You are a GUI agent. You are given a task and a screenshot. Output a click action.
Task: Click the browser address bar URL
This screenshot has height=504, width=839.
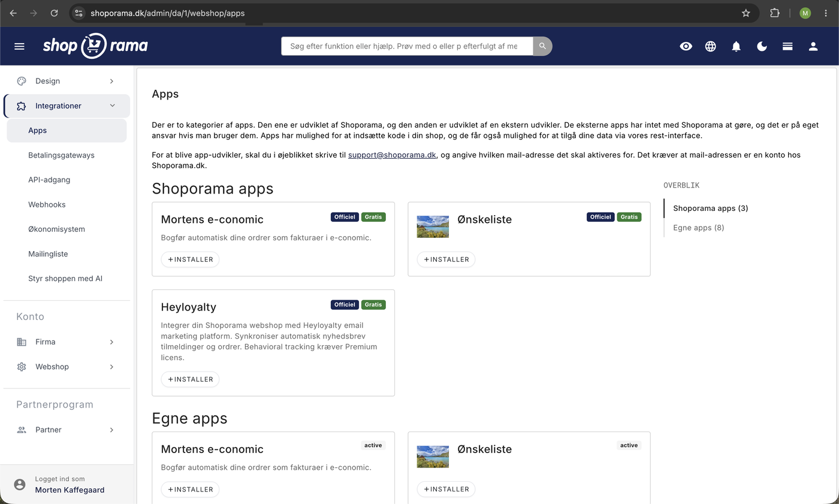pos(168,13)
